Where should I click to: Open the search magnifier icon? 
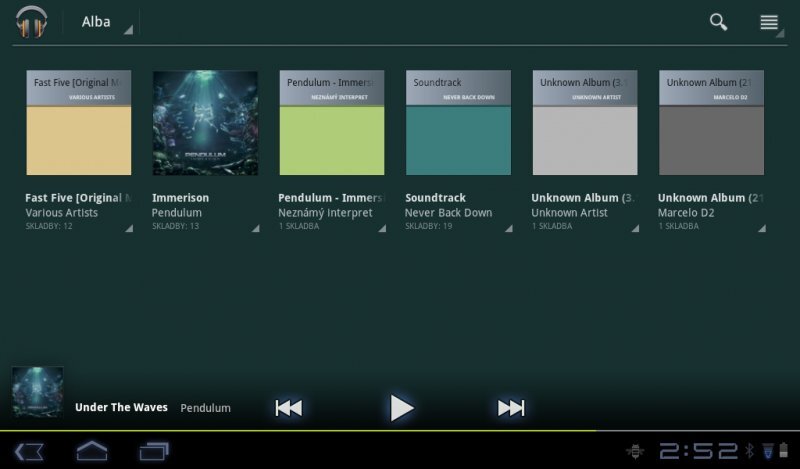coord(718,22)
